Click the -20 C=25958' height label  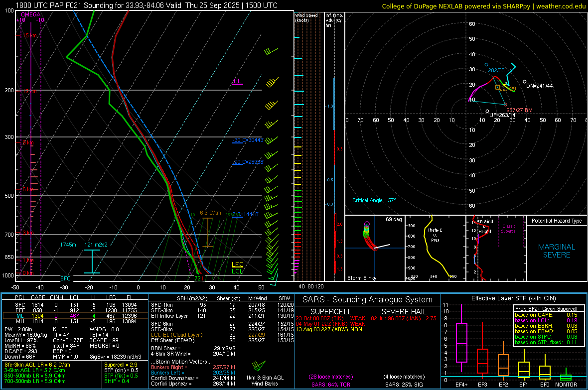(248, 162)
